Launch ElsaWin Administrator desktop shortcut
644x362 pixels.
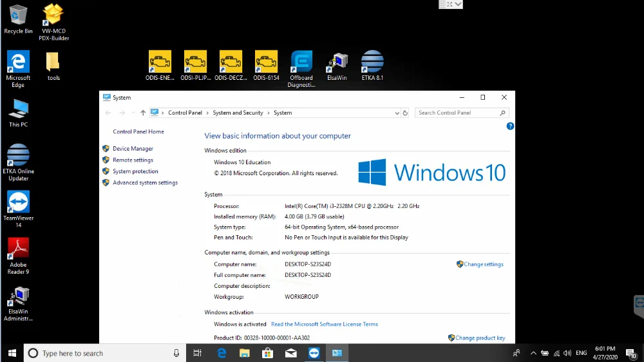coord(18,303)
